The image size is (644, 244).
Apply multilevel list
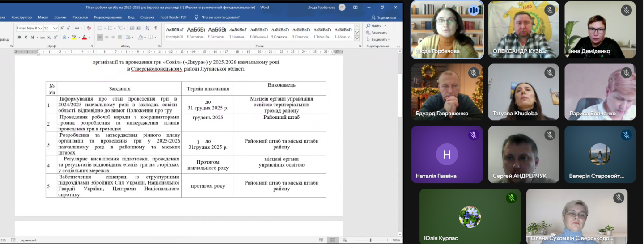(x=120, y=28)
